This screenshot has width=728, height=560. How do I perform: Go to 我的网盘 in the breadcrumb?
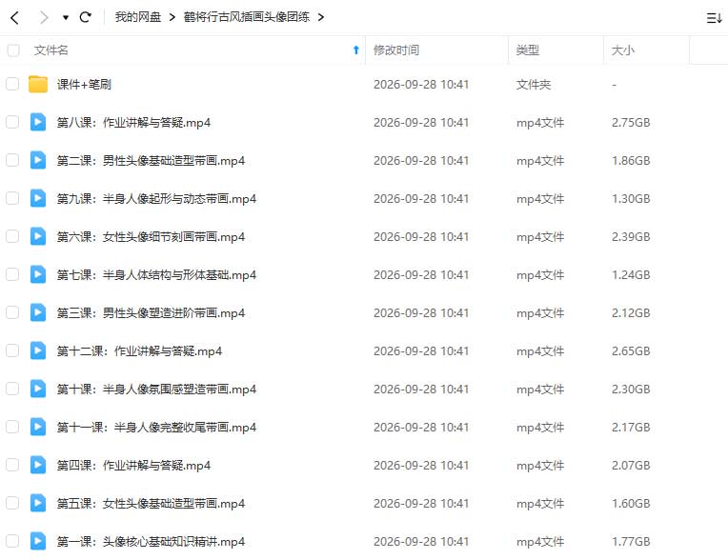coord(138,17)
